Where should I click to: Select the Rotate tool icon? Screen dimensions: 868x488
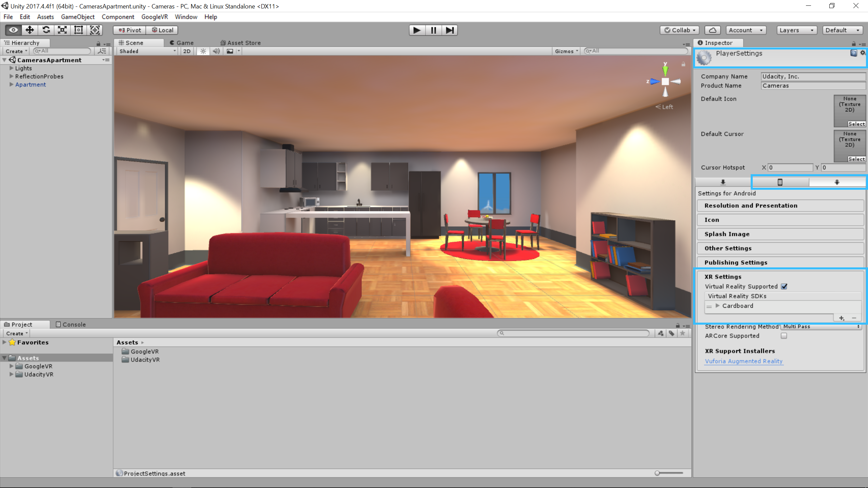[x=46, y=30]
